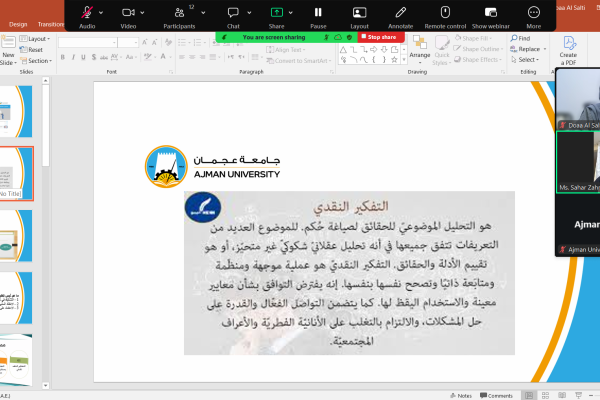This screenshot has width=600, height=400.
Task: Center-align the text
Action: (x=192, y=57)
